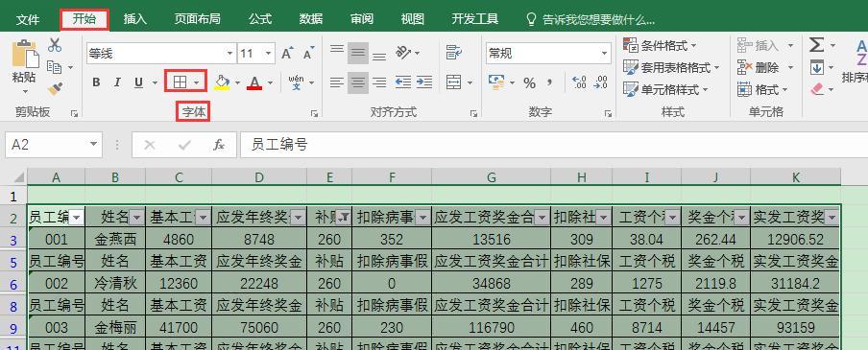Open the 文件 menu
The width and height of the screenshot is (868, 350).
pos(28,19)
